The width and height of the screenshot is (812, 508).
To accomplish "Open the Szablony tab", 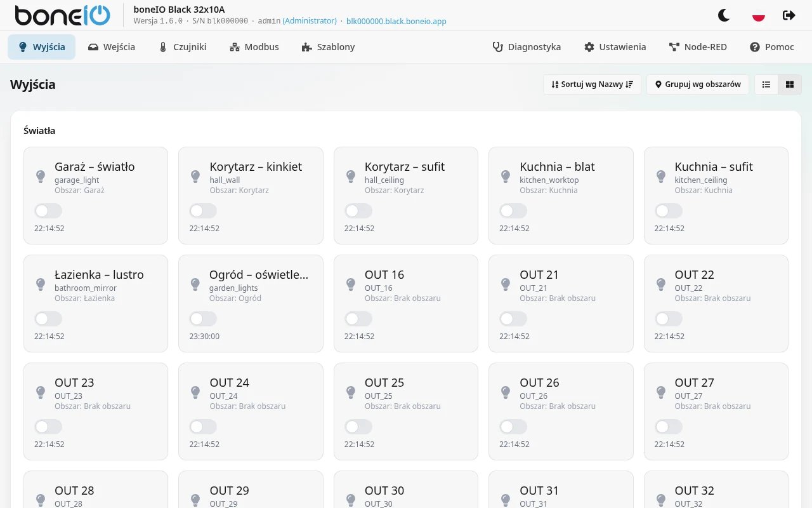I will [x=328, y=47].
